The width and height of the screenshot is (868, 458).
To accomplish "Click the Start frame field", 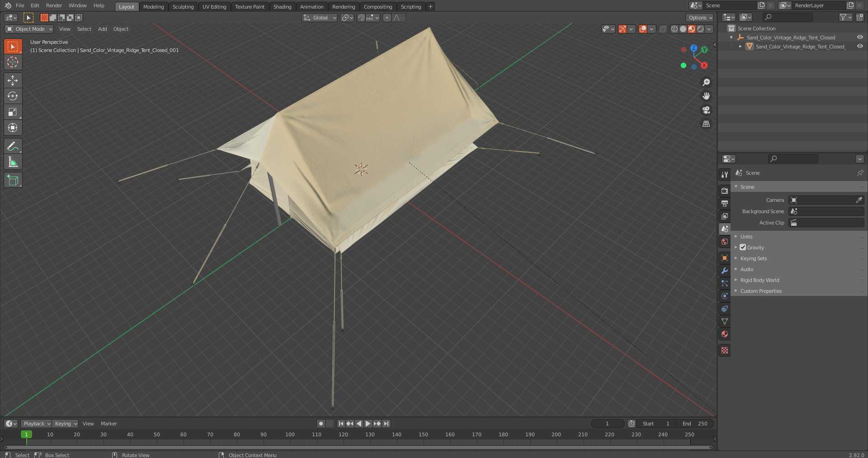I will point(656,424).
